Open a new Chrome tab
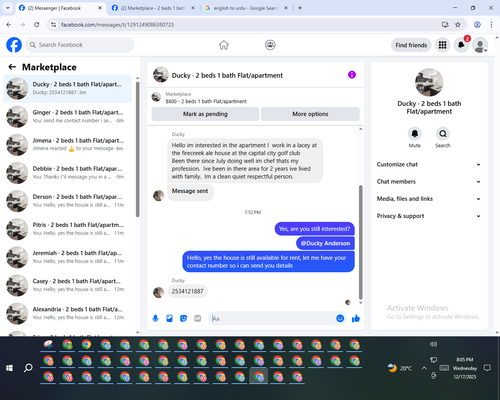The image size is (500, 400). [x=300, y=8]
